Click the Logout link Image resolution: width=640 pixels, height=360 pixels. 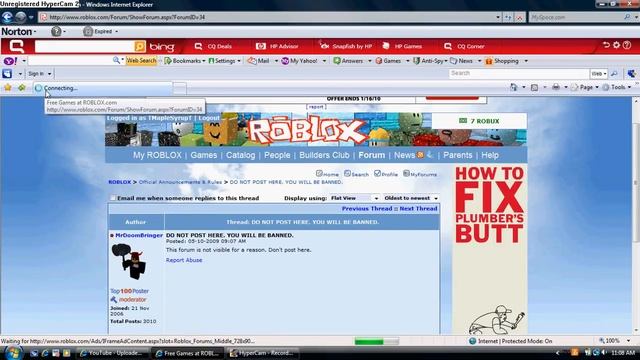tap(209, 118)
